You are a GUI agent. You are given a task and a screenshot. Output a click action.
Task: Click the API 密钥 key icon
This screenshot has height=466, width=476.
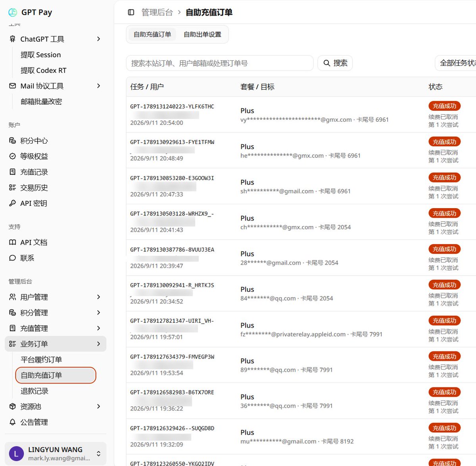(13, 203)
